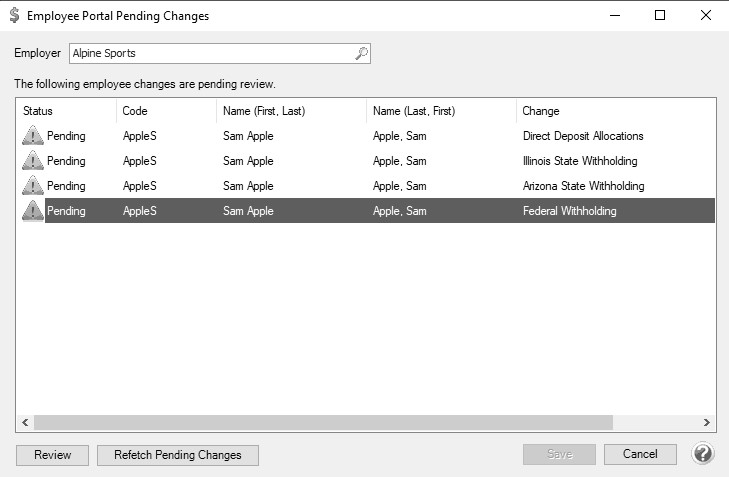The width and height of the screenshot is (729, 477).
Task: Click the dollar sign app icon in title bar
Action: (15, 15)
